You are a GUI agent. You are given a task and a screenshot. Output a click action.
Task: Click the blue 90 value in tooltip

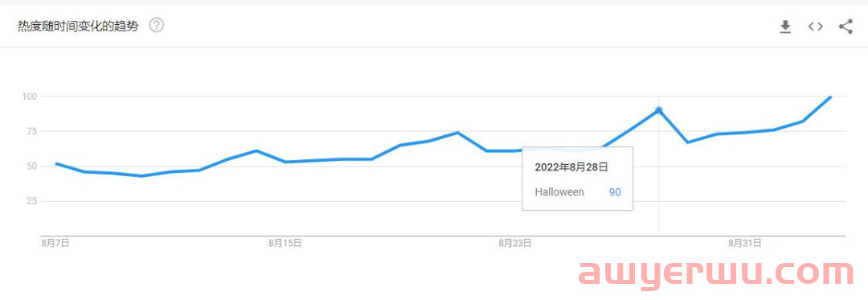615,192
